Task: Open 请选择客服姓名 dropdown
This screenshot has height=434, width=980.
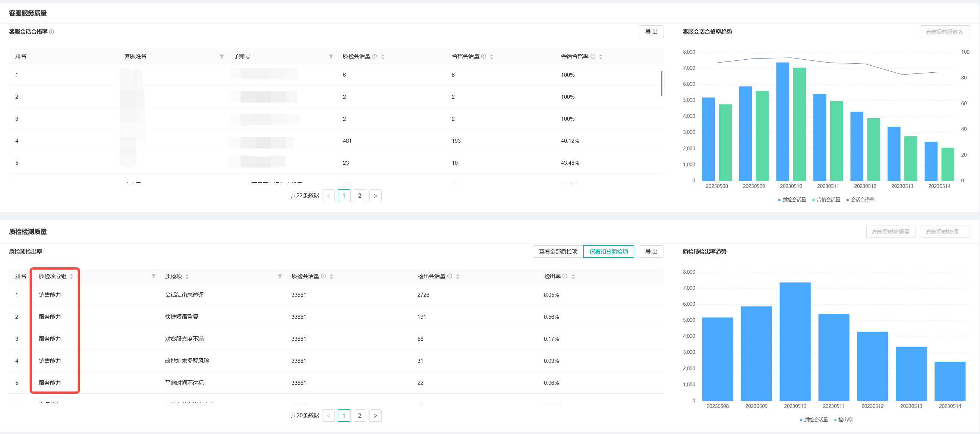Action: coord(945,32)
